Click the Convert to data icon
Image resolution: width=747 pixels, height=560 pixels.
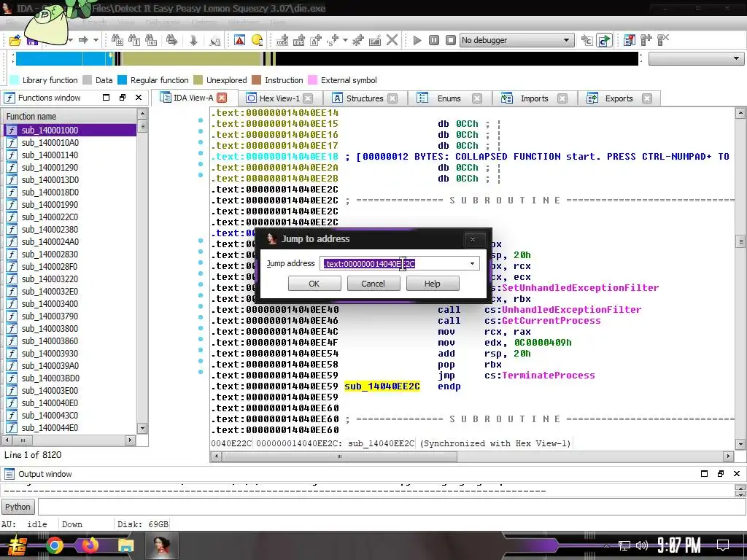(299, 40)
